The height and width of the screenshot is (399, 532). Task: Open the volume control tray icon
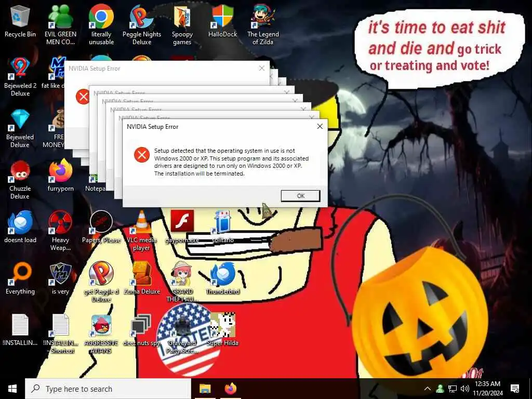tap(465, 389)
